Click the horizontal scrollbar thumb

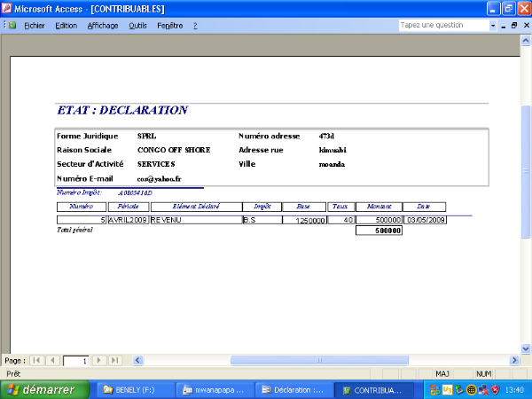coord(319,361)
